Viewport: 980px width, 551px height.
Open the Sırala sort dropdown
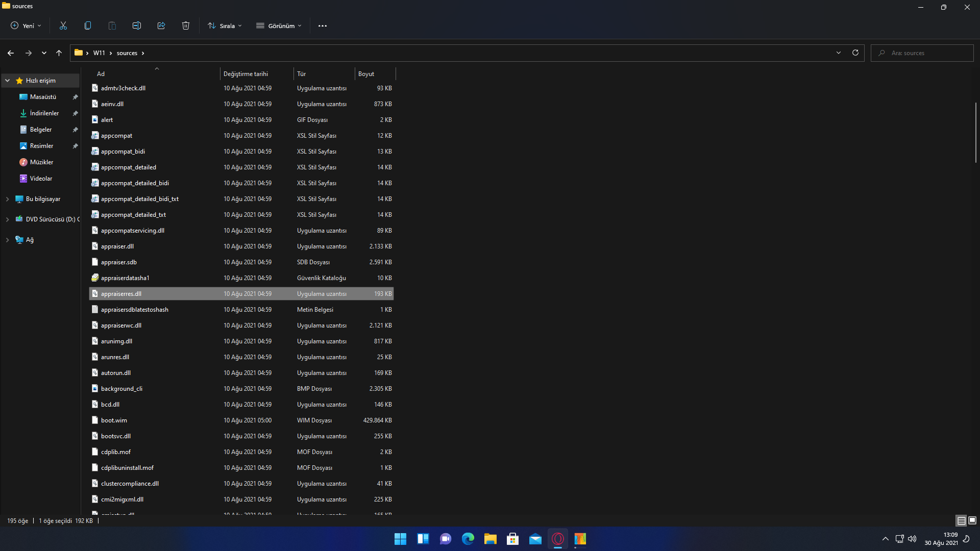pos(225,26)
